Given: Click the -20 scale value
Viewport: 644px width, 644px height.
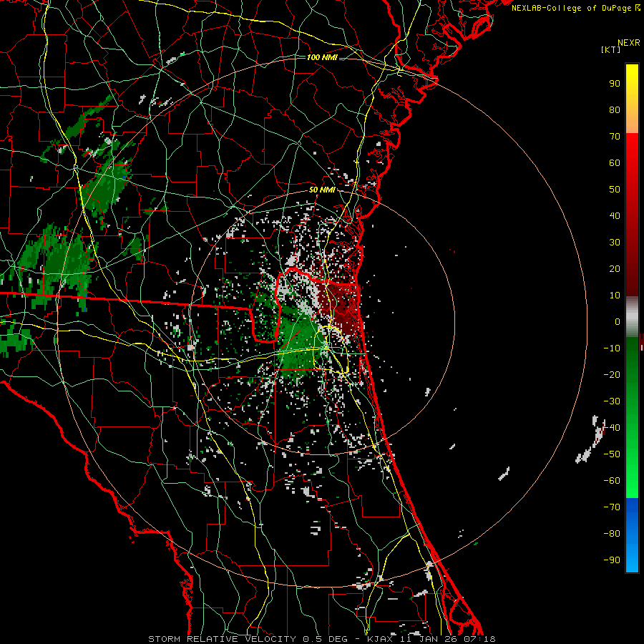Looking at the screenshot, I should (612, 374).
